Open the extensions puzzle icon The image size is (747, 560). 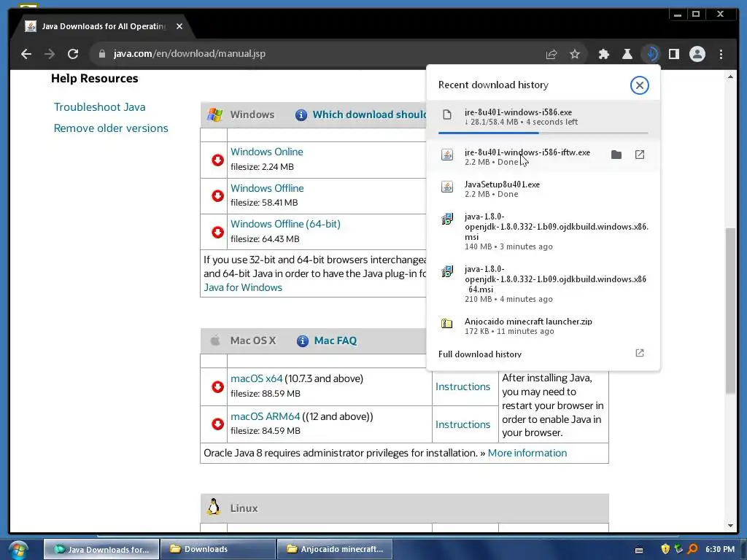pos(603,54)
